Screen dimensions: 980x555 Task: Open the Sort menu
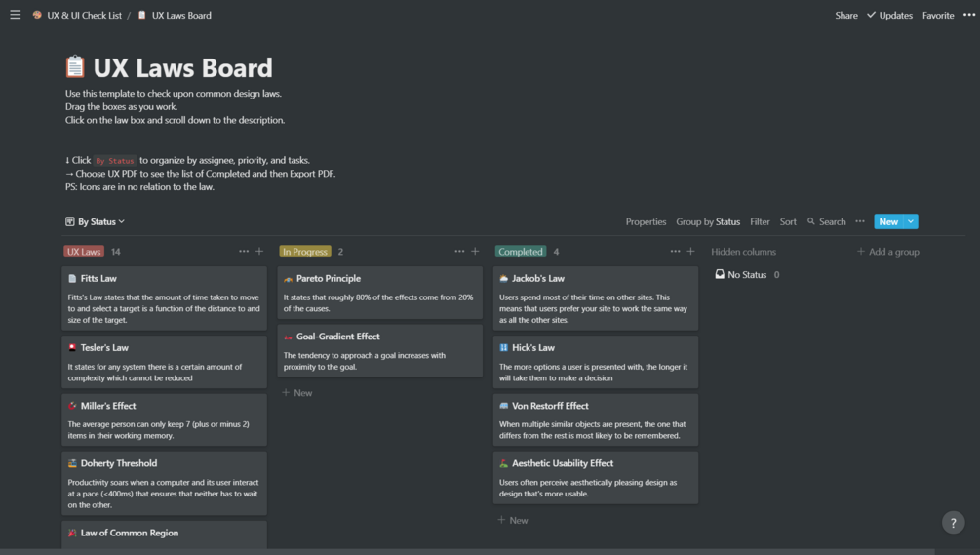tap(788, 222)
